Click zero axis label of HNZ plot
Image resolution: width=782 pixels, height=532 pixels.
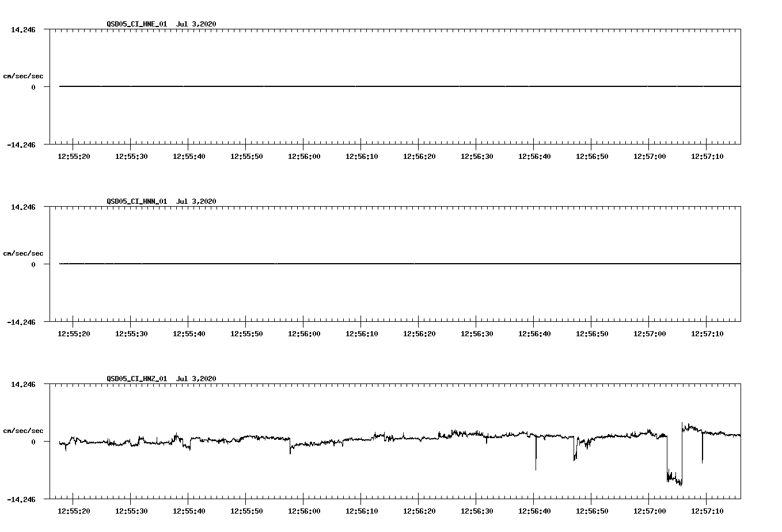click(x=33, y=442)
